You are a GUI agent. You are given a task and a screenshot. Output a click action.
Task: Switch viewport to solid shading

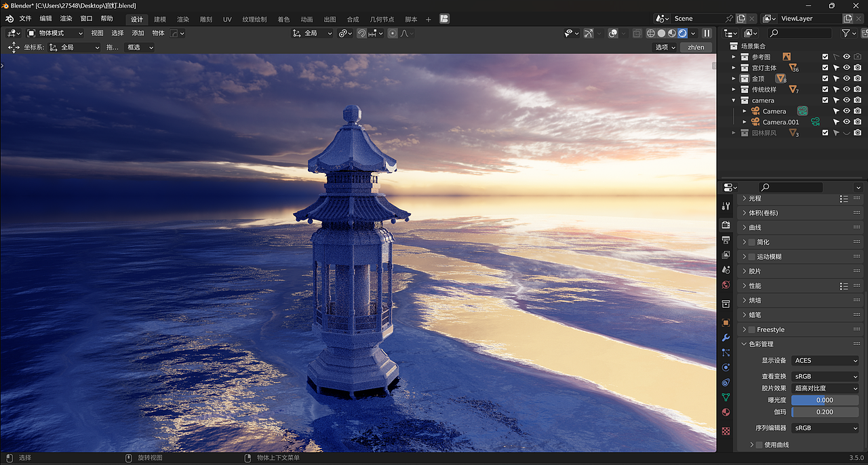(661, 33)
